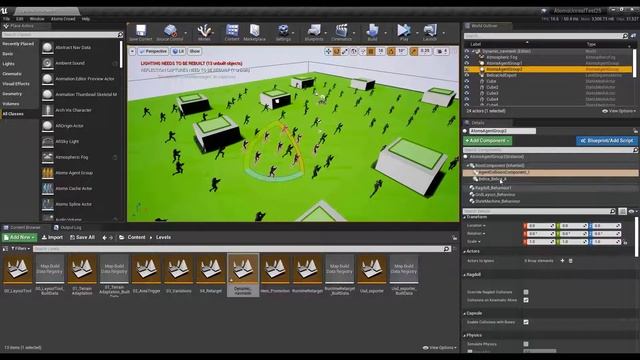Open the Marketplace toolbar icon

(x=254, y=33)
